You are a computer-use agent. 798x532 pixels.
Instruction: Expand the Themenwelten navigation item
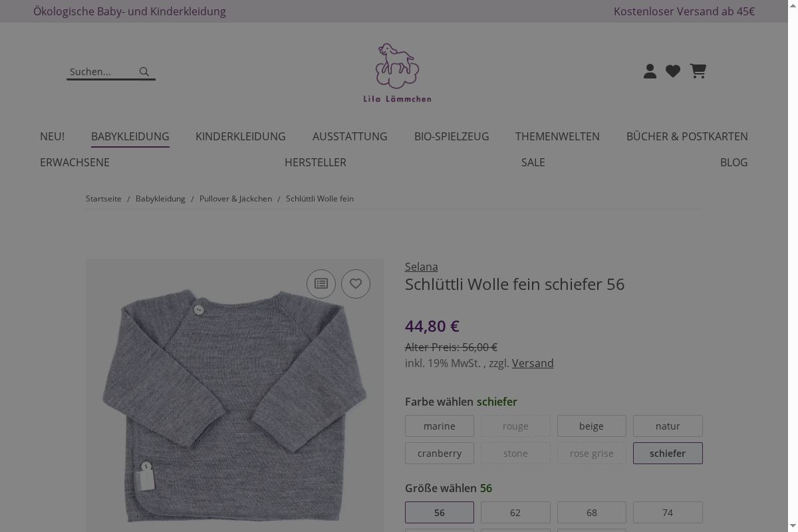pyautogui.click(x=557, y=136)
